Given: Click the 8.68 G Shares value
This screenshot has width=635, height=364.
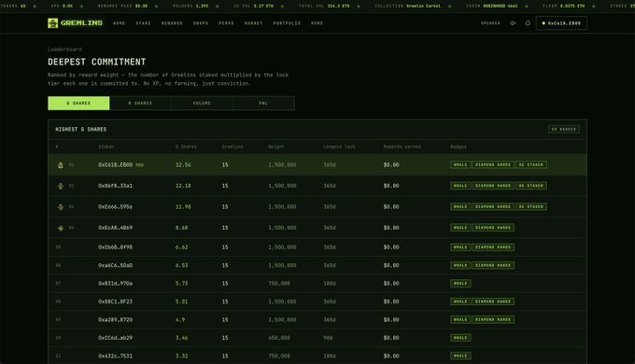Looking at the screenshot, I should point(181,228).
